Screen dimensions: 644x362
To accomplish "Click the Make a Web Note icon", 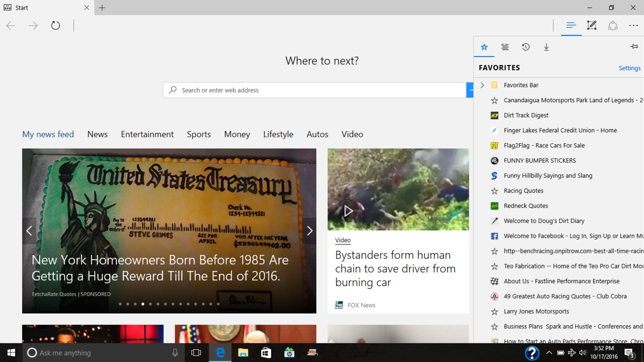I will (x=591, y=26).
